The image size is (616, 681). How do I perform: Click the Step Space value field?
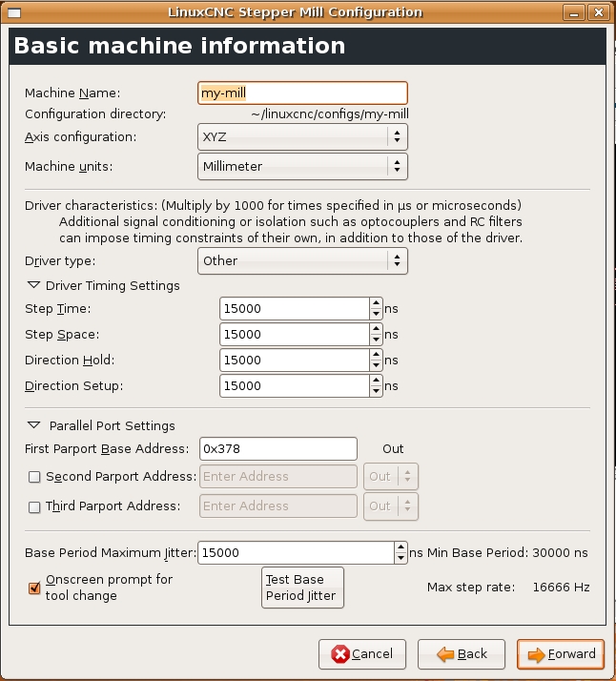click(x=295, y=335)
